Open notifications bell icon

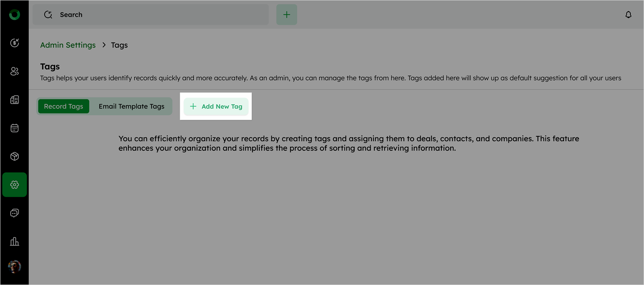628,15
